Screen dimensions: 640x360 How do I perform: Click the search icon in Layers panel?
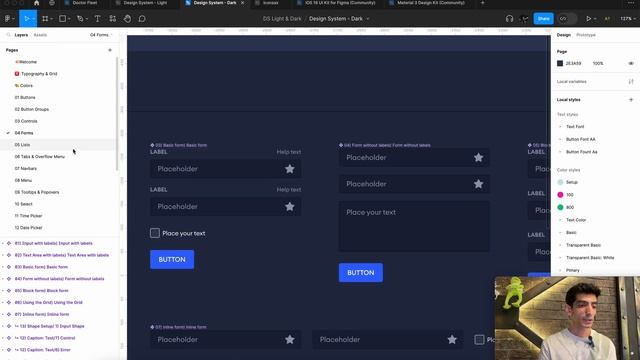[x=8, y=35]
